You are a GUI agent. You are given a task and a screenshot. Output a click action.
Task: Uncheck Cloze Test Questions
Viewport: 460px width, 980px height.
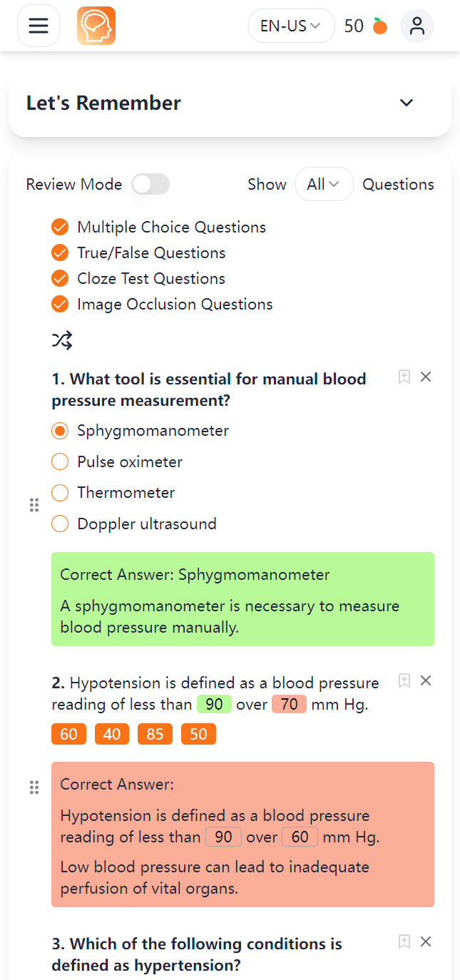tap(60, 279)
